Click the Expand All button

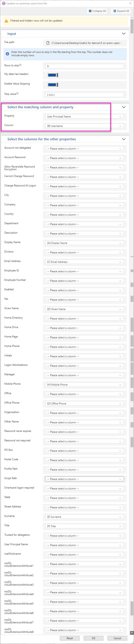point(121,11)
